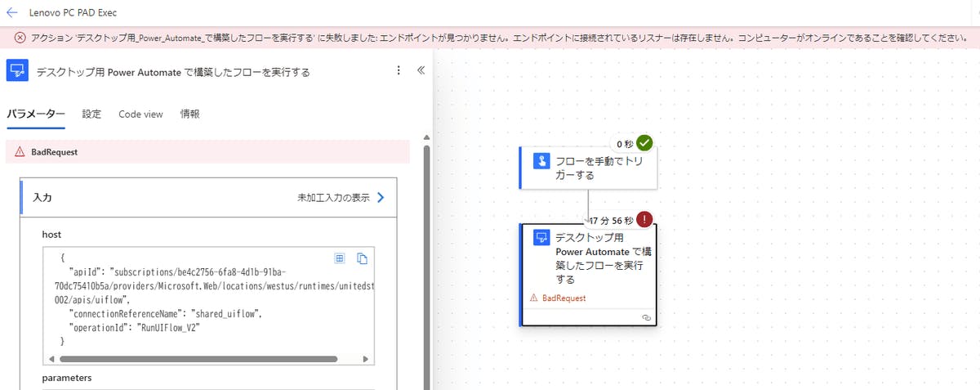This screenshot has width=980, height=390.
Task: Click the manual trigger node's touch icon
Action: [x=541, y=160]
